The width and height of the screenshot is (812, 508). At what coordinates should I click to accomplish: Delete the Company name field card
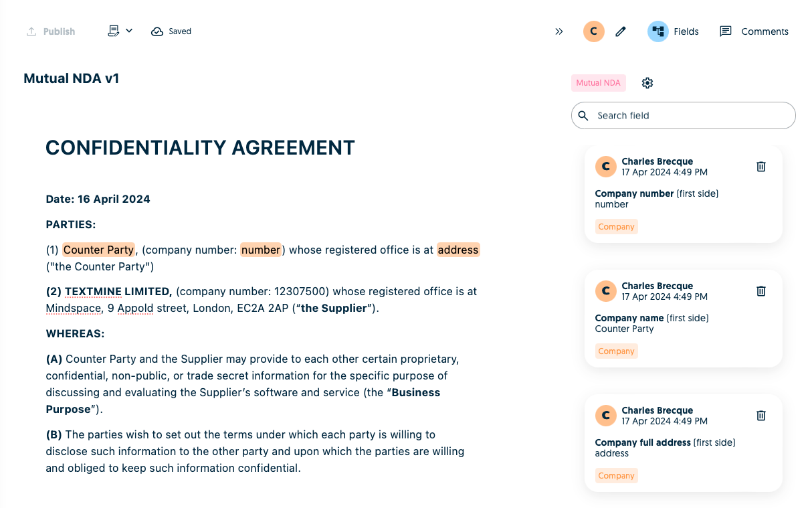(x=761, y=291)
